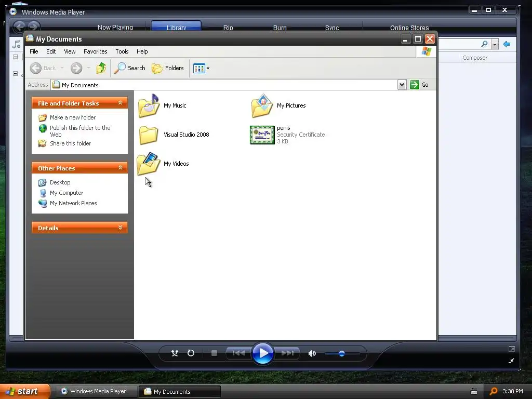Click the Media Player search magnifier icon
Image resolution: width=532 pixels, height=399 pixels.
click(485, 44)
